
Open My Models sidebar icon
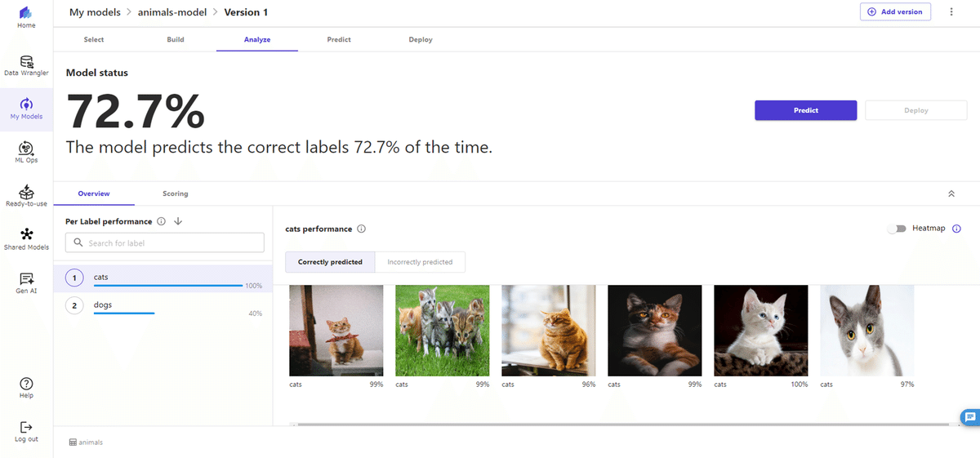click(x=26, y=109)
